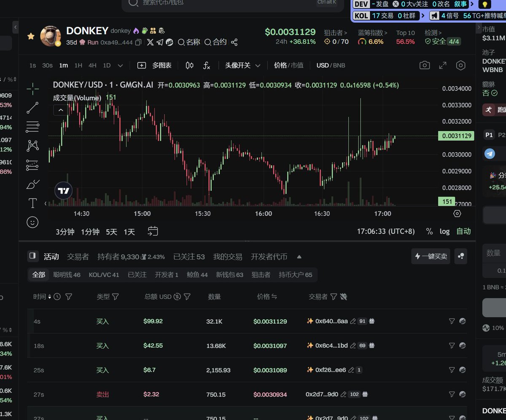Select the Fibonacci retracement tool

[x=32, y=127]
